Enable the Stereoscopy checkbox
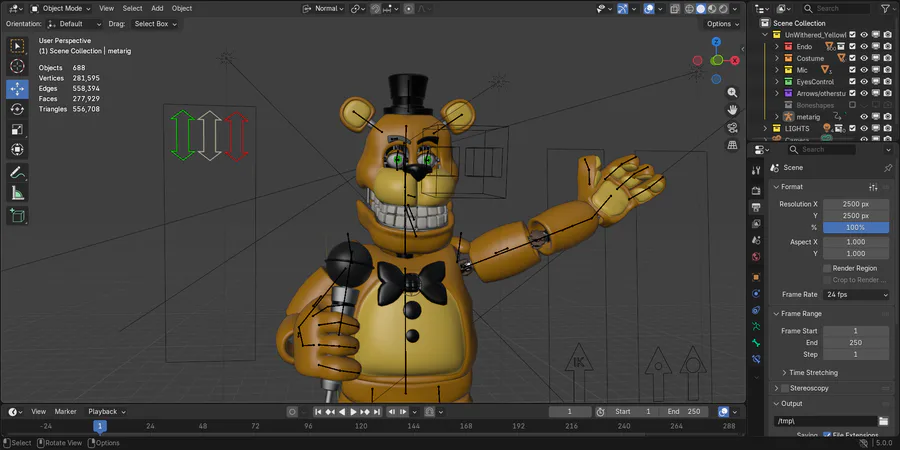 (785, 389)
